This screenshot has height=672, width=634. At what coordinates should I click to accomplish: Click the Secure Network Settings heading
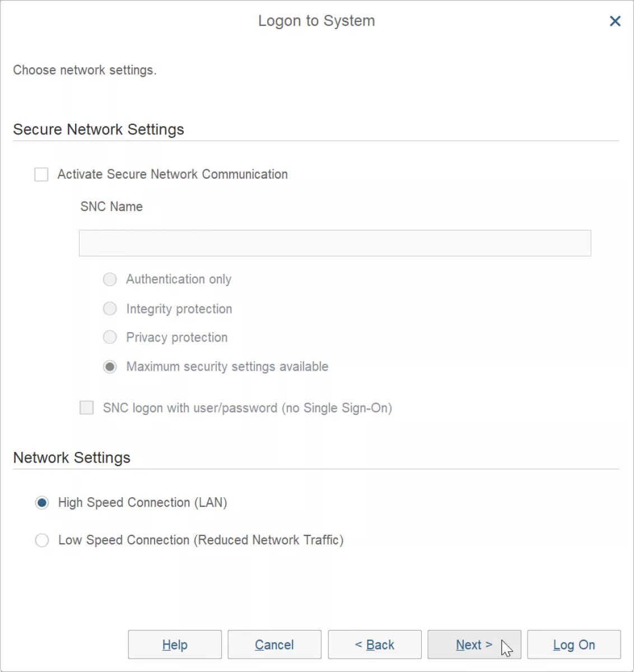(x=99, y=129)
